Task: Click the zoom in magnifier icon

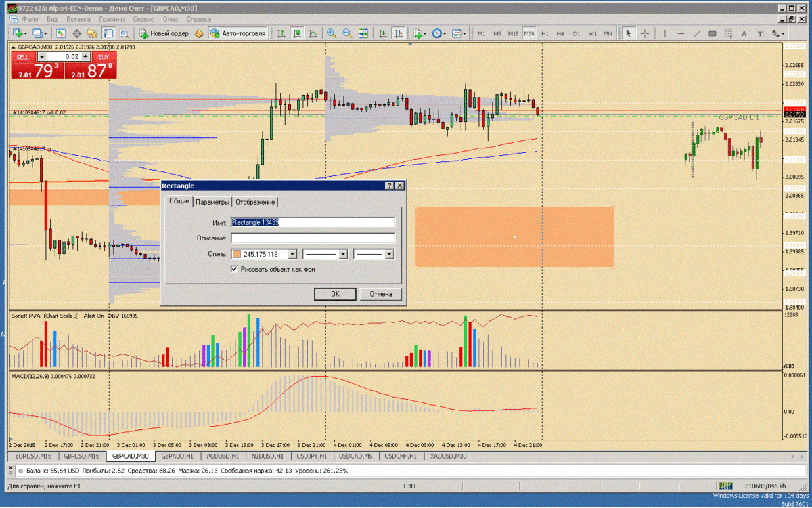Action: (332, 33)
